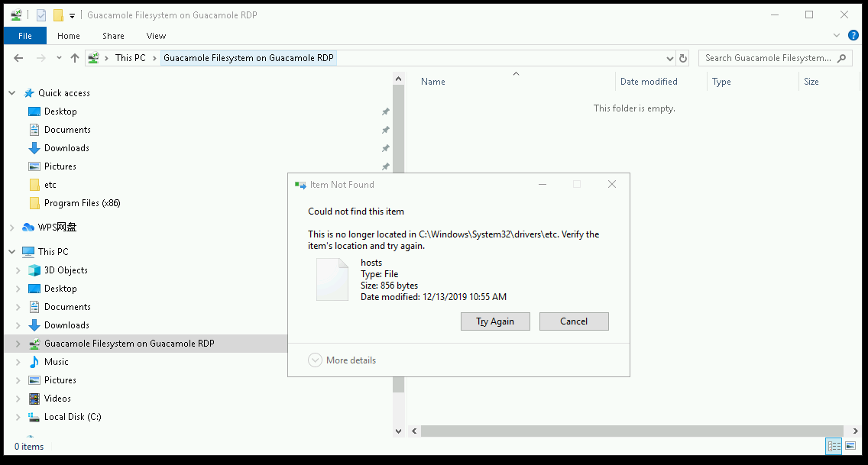Viewport: 868px width, 465px height.
Task: Open the Share tab
Action: coord(113,35)
